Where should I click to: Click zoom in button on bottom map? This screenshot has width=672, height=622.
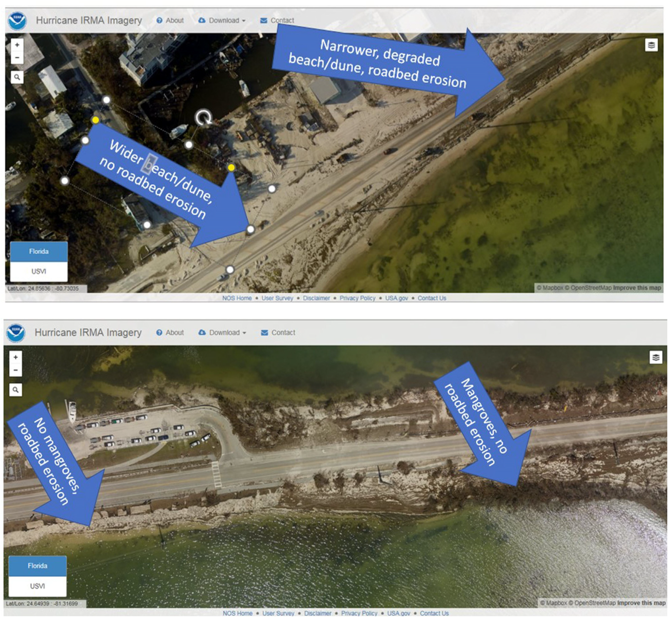click(16, 357)
